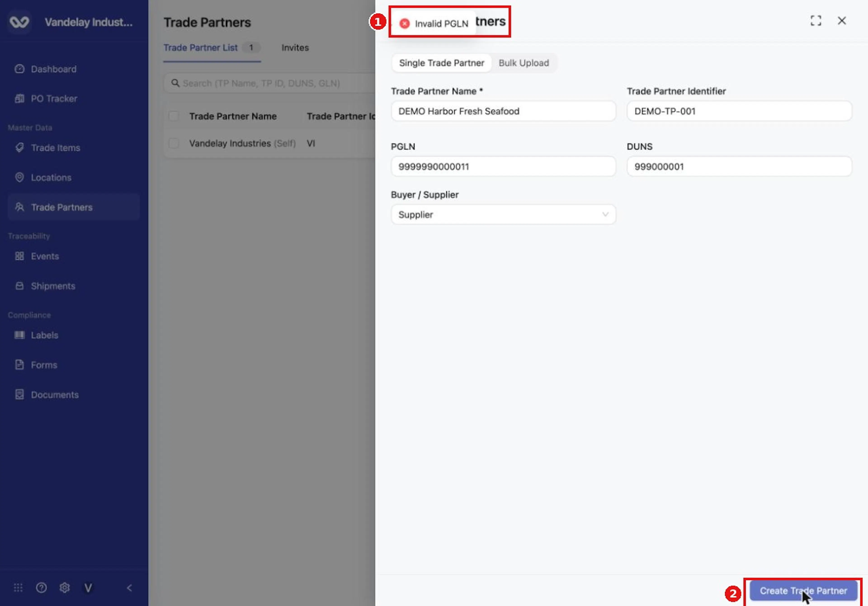Tick the select-all checkbox in table header
This screenshot has width=868, height=606.
tap(174, 116)
